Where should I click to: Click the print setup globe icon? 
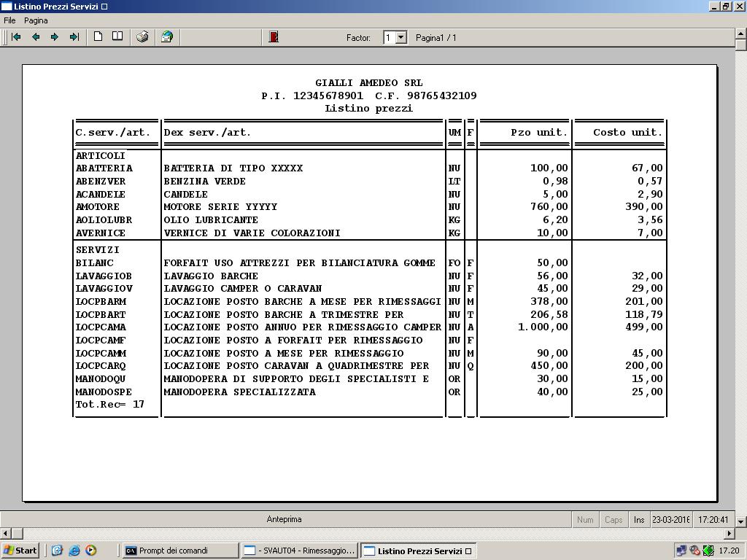point(167,36)
